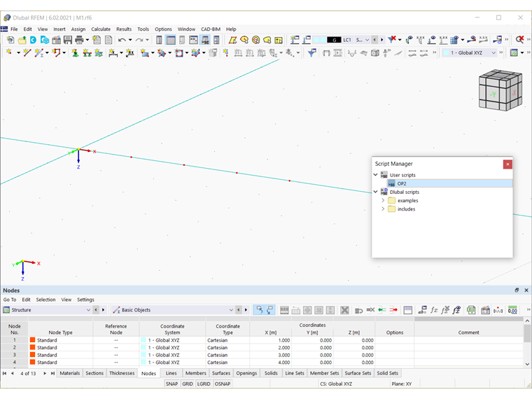Image resolution: width=532 pixels, height=399 pixels.
Task: Switch to the Members tab
Action: (196, 373)
